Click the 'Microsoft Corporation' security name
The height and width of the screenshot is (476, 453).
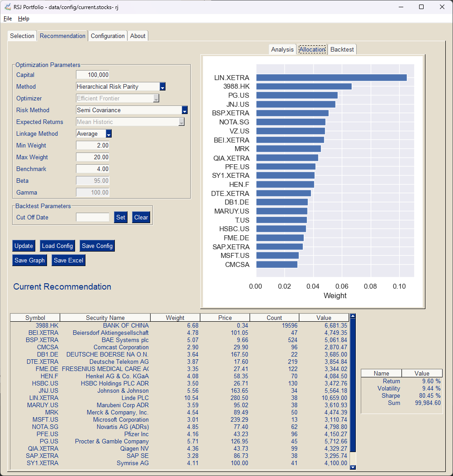coord(121,419)
